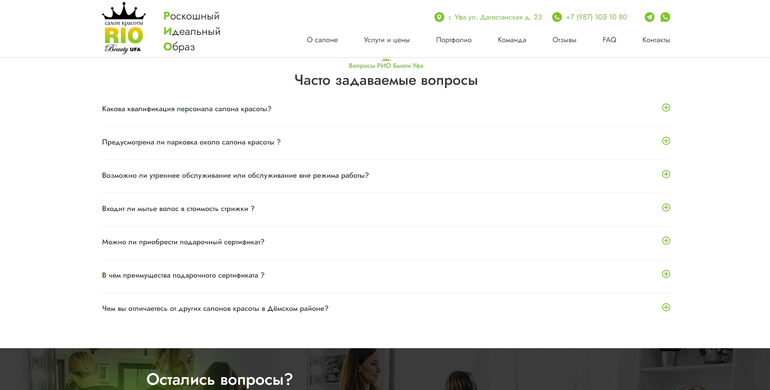The height and width of the screenshot is (390, 770).
Task: Open the Telegram icon in the header
Action: (x=649, y=17)
